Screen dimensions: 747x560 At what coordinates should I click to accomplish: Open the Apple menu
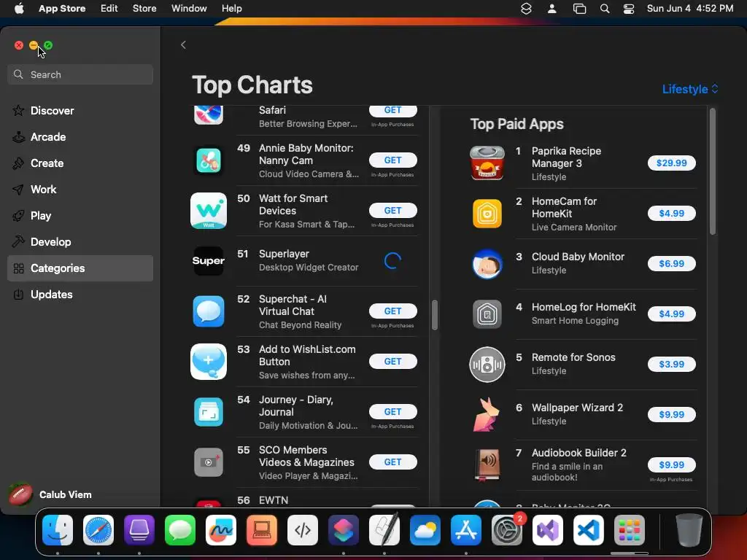point(19,8)
